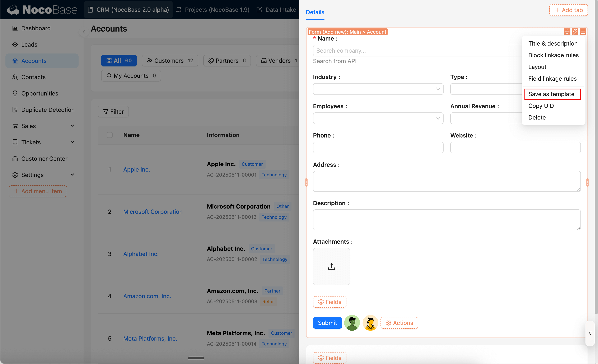Toggle the select-all checkbox in table header
The width and height of the screenshot is (598, 364).
click(110, 135)
